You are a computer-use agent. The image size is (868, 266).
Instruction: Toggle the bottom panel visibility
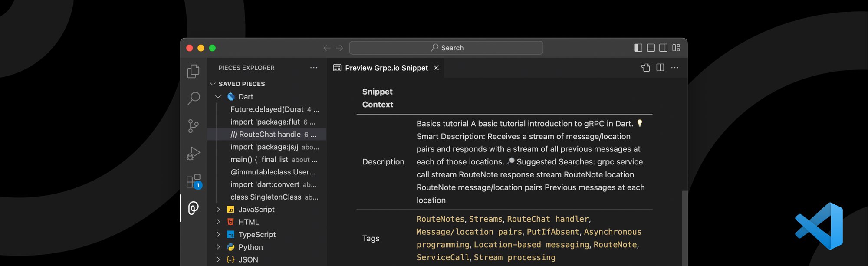point(651,48)
